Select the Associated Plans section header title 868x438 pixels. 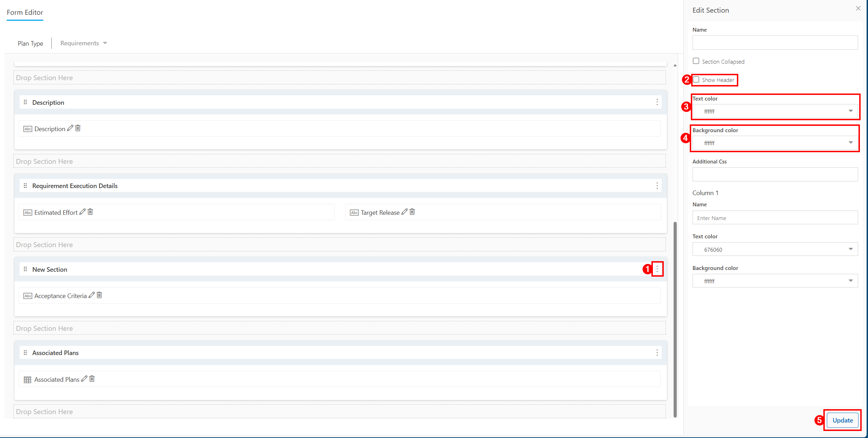tap(56, 353)
